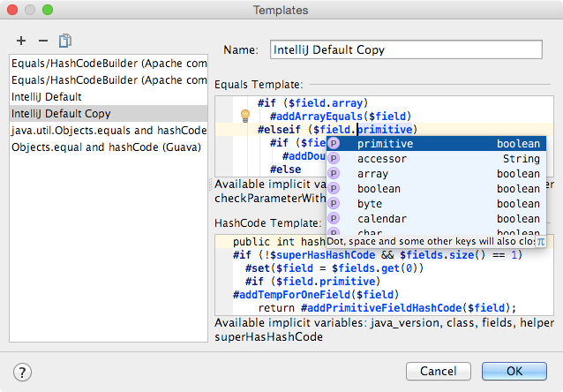The image size is (563, 392).
Task: Click the pi icon in completion hint
Action: tap(541, 241)
